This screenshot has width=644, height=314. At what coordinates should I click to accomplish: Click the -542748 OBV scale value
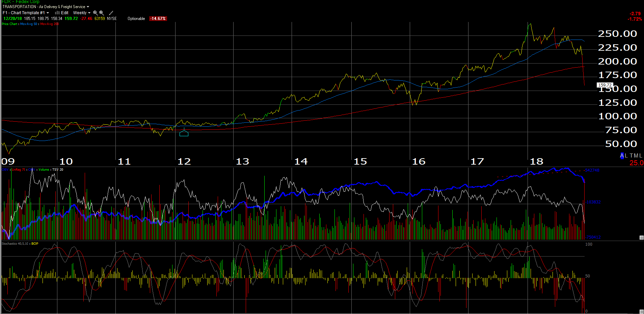pos(592,170)
